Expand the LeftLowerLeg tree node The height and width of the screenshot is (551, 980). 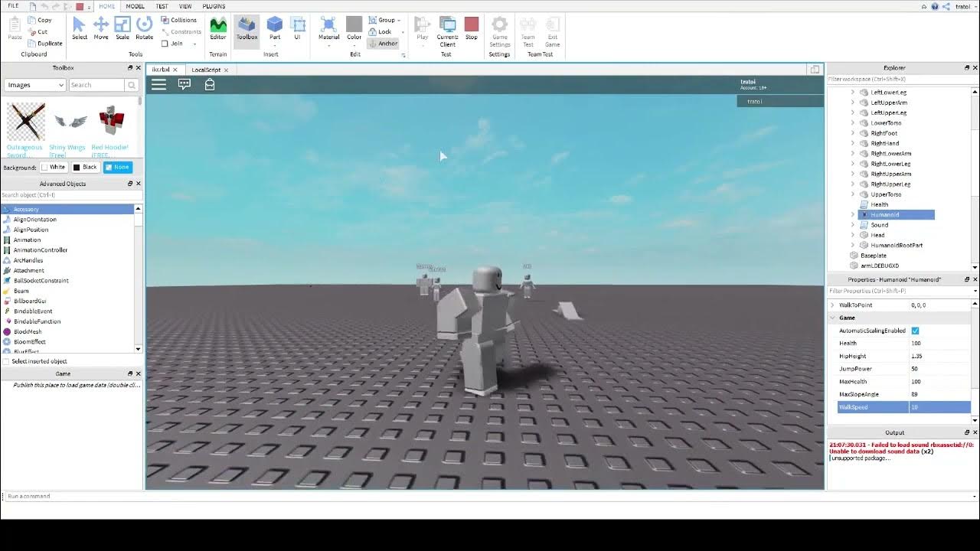pyautogui.click(x=853, y=92)
